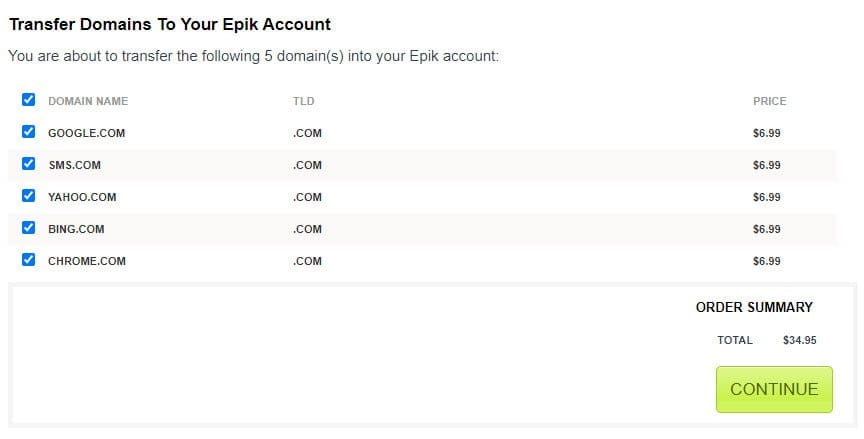Click the TLD column header
Viewport: 864px width, 439px height.
point(304,101)
